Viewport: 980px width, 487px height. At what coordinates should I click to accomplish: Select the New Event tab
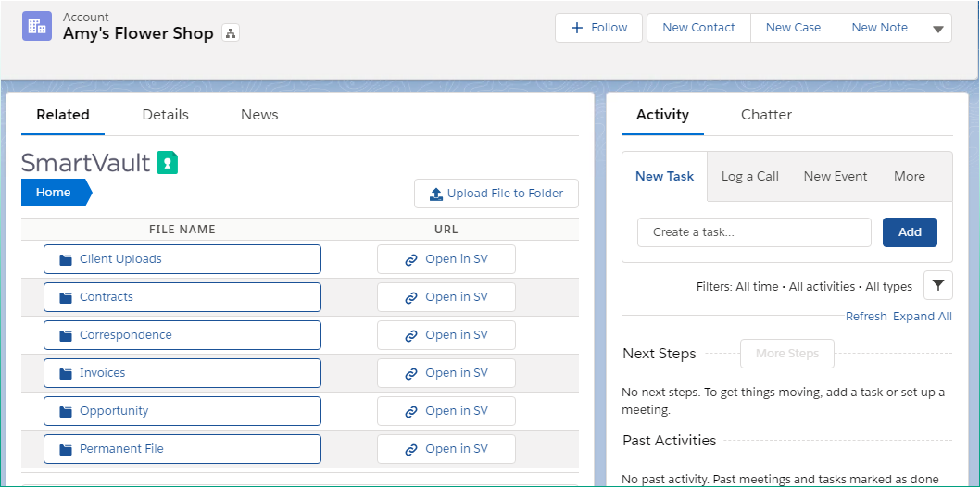[x=835, y=176]
